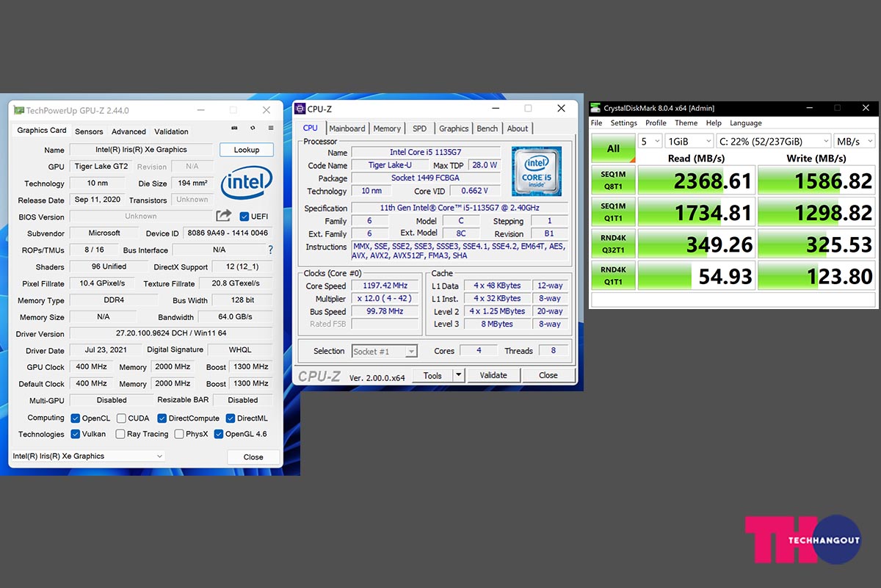Click the Specification field in CPU-Z
881x588 pixels.
pyautogui.click(x=459, y=208)
